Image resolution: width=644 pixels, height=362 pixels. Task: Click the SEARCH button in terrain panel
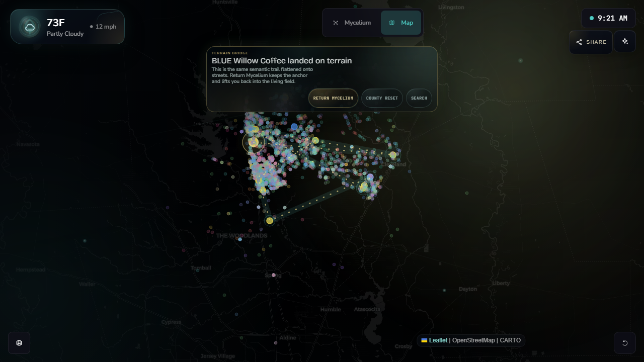click(x=419, y=98)
